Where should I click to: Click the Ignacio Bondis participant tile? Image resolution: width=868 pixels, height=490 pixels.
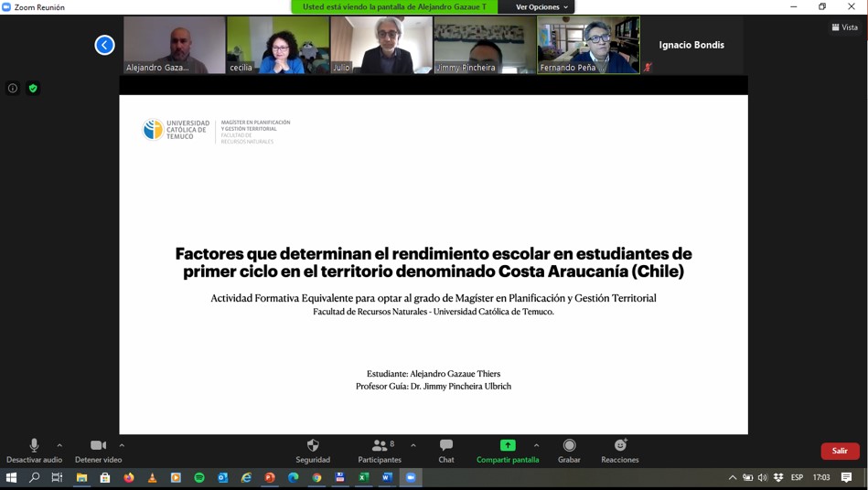tap(691, 45)
